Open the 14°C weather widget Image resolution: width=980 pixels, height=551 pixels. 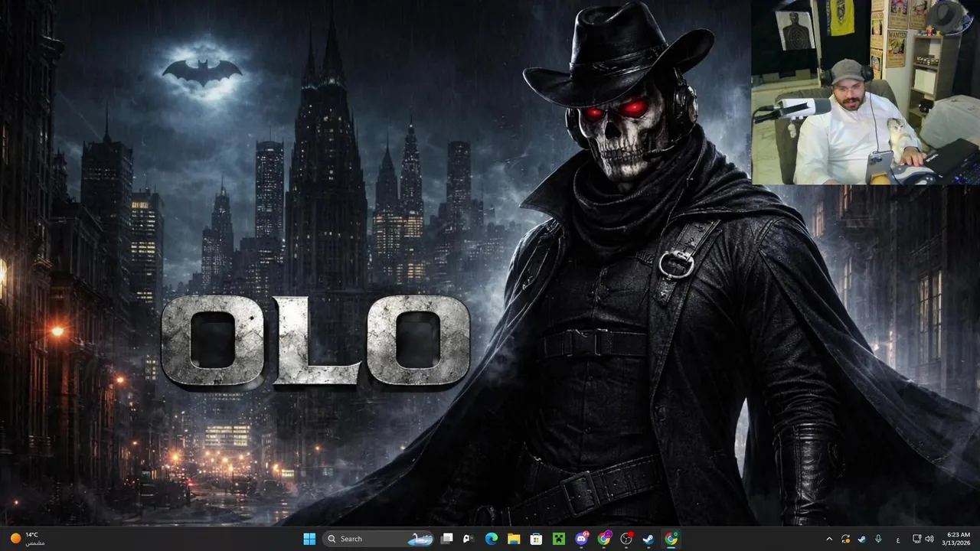point(27,539)
